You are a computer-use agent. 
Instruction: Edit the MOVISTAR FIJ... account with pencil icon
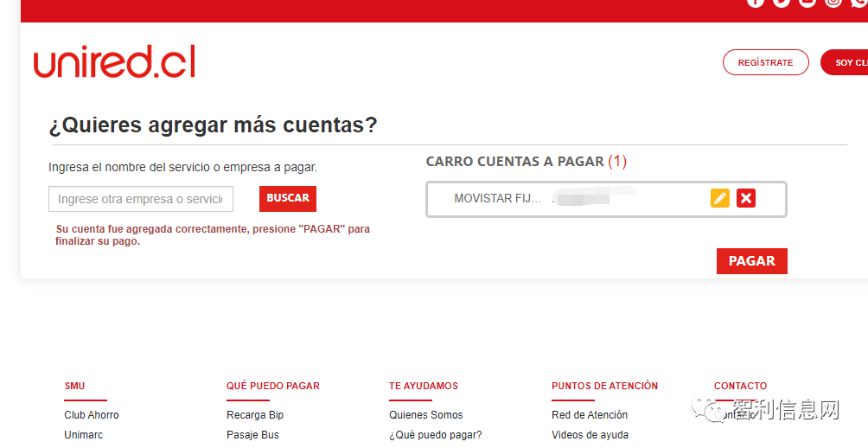click(x=719, y=198)
